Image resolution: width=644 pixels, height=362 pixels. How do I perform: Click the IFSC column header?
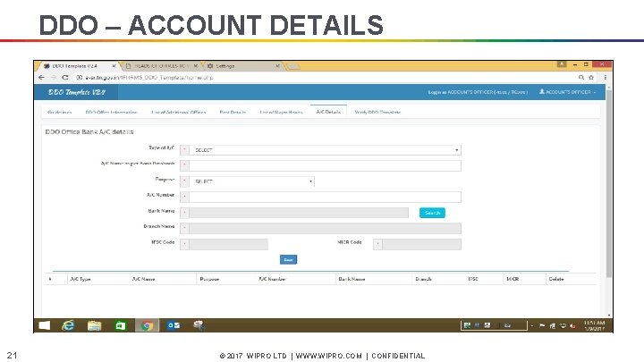pyautogui.click(x=473, y=279)
